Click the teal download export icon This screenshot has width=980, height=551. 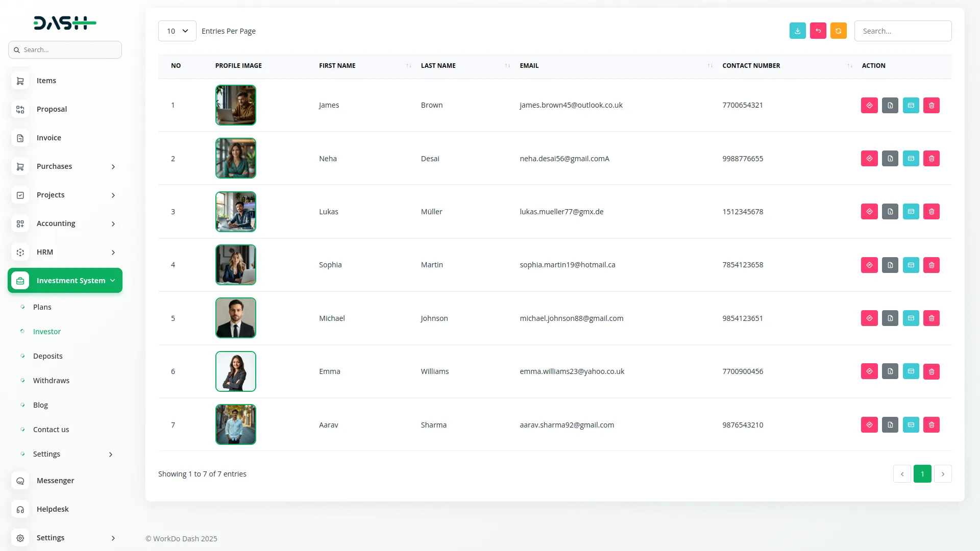797,31
